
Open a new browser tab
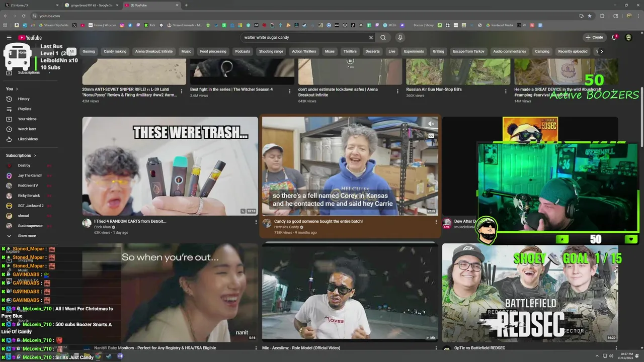186,5
